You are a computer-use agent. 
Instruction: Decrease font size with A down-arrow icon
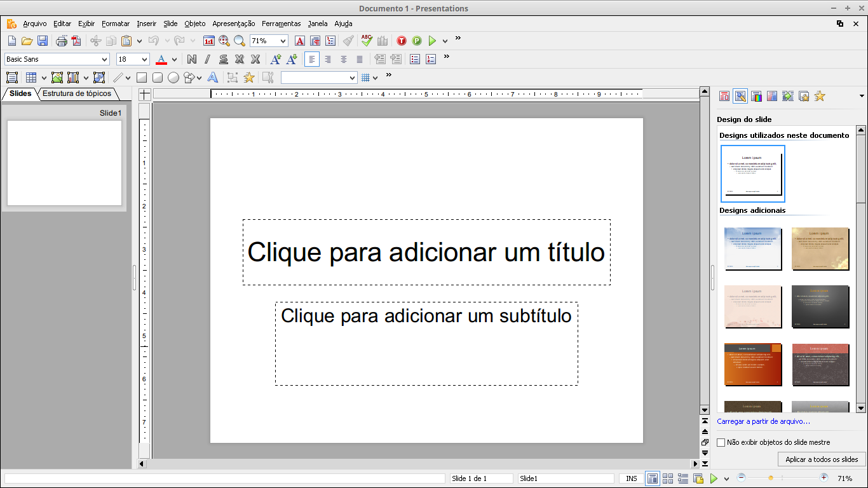[x=292, y=59]
